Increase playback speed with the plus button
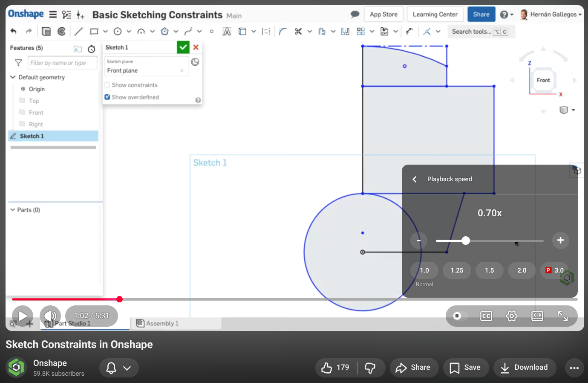 point(560,241)
